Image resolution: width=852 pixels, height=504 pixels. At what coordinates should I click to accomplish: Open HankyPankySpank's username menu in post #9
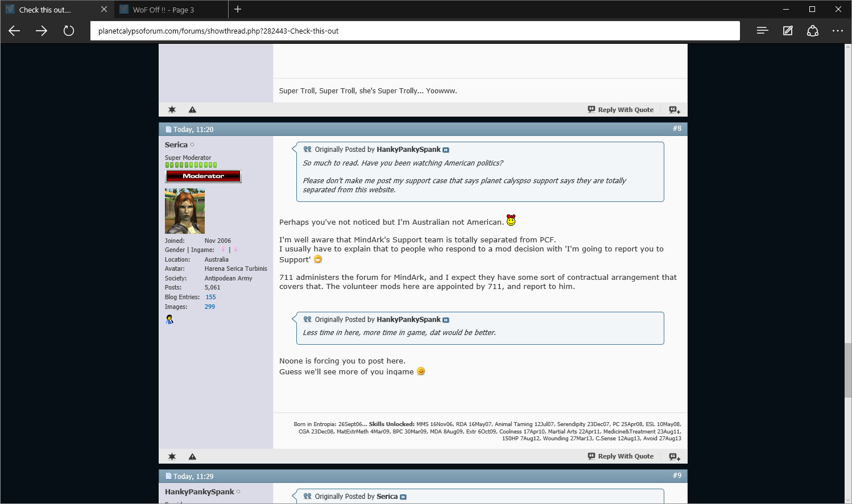coord(199,491)
